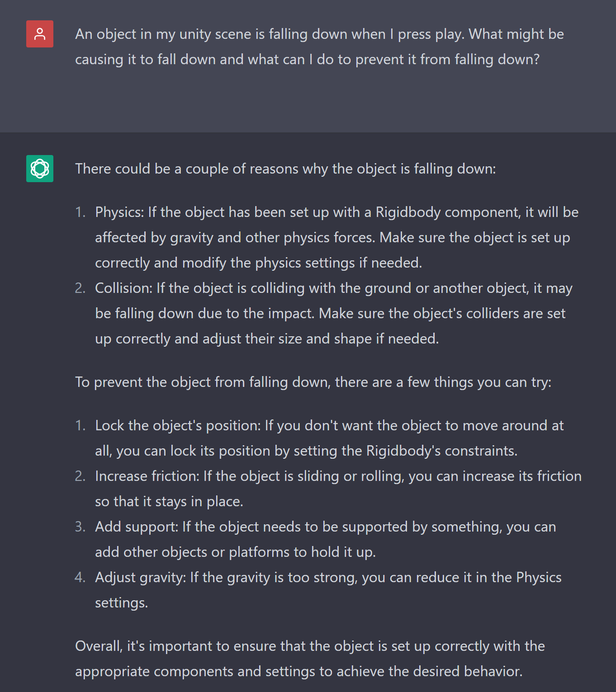The width and height of the screenshot is (616, 692).
Task: Select the 'Collision:' list item heading
Action: 123,288
